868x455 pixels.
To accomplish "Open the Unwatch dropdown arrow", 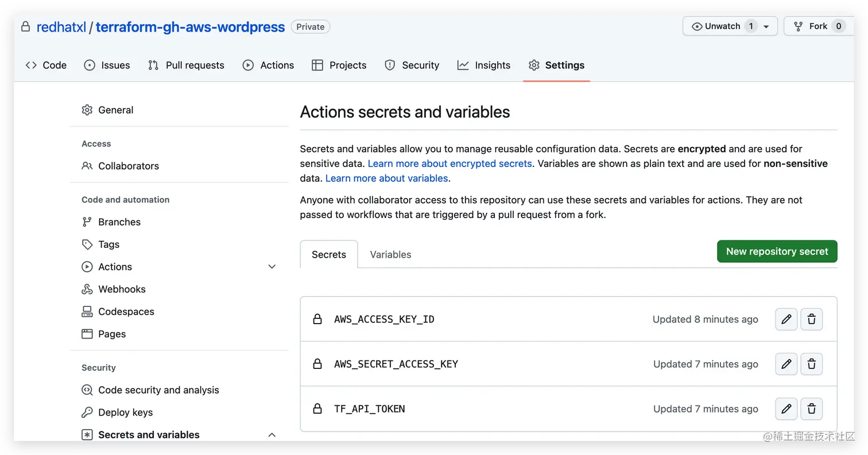I will click(x=766, y=26).
